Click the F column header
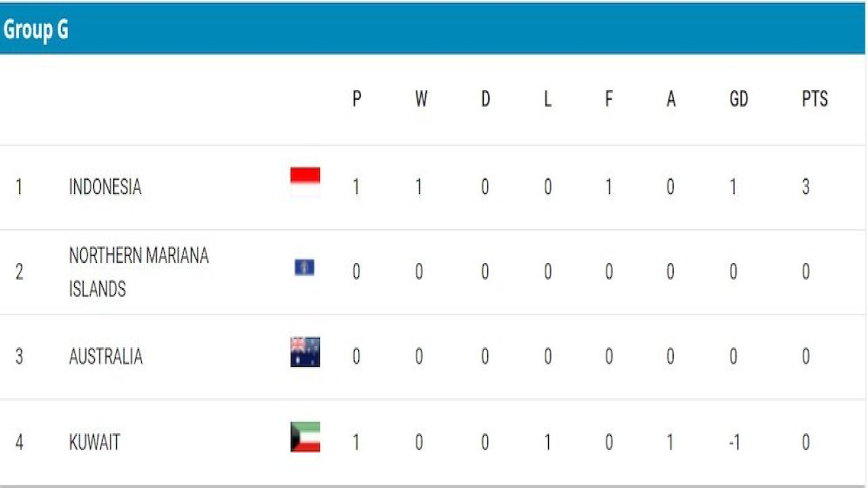 pyautogui.click(x=609, y=100)
